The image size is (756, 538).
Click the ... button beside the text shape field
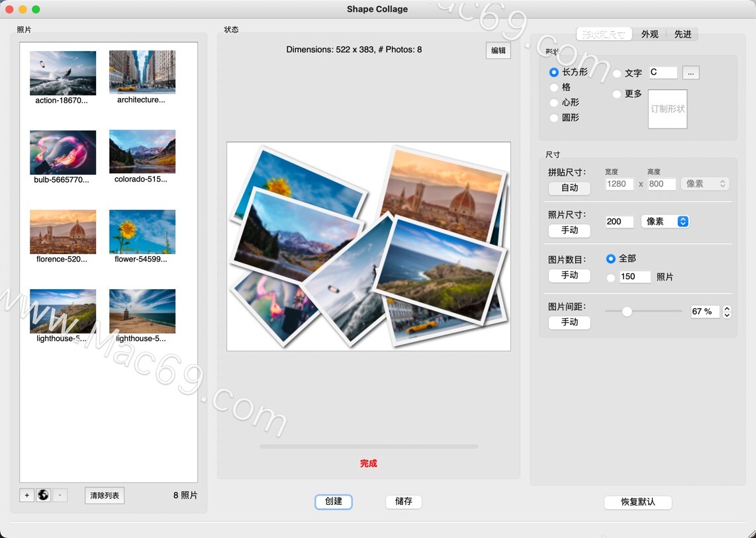tap(691, 73)
